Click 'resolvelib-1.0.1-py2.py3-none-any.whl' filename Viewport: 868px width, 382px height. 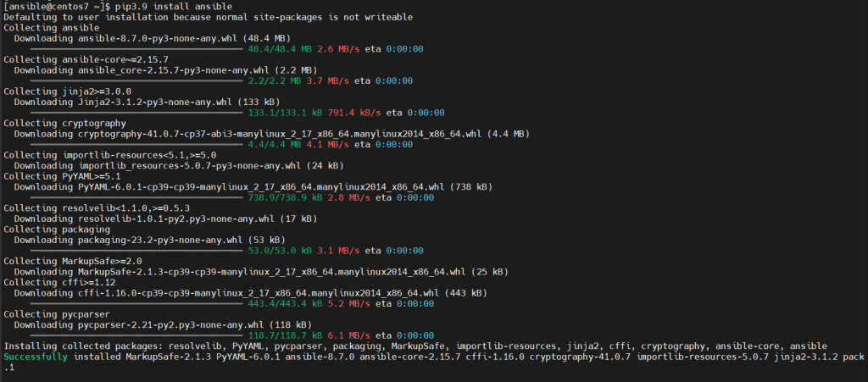coord(176,219)
